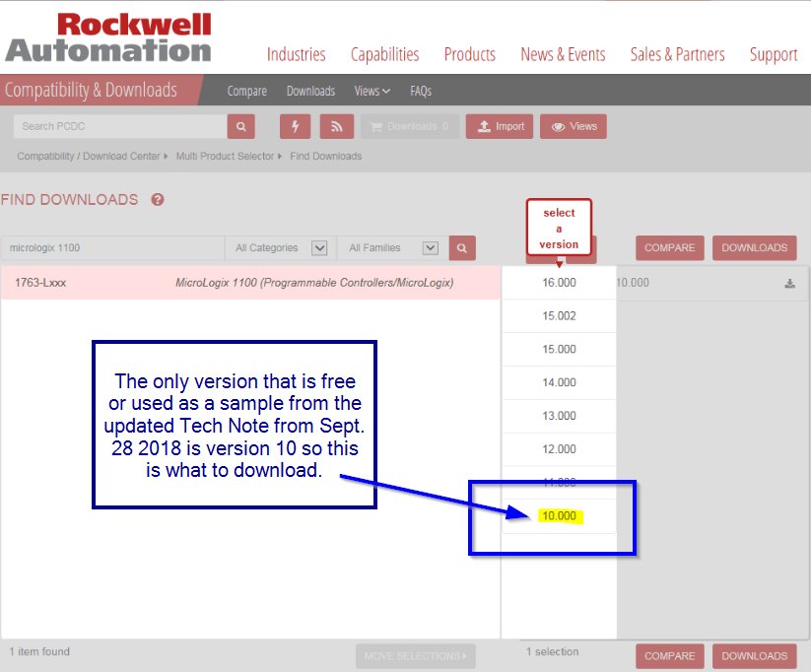This screenshot has height=672, width=811.
Task: Open the Products navigation menu
Action: [470, 54]
